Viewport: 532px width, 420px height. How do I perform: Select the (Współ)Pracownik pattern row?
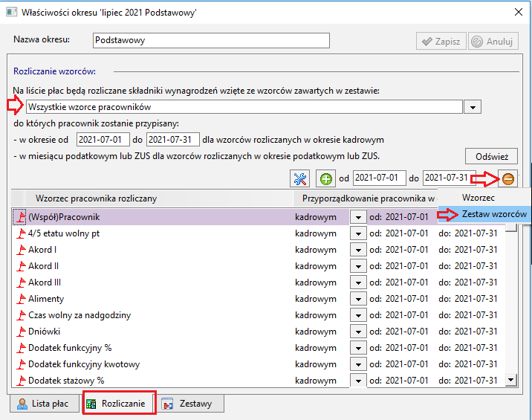click(224, 217)
